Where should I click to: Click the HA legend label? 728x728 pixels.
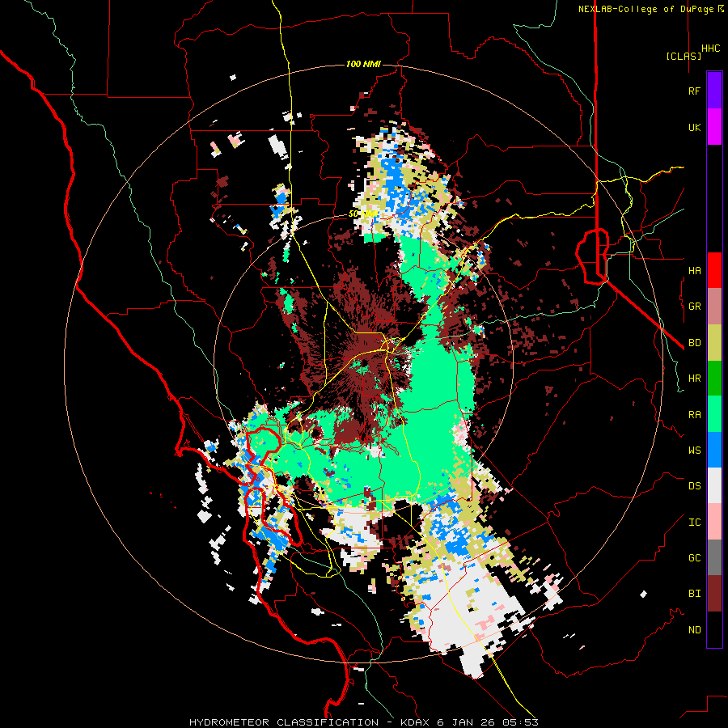(x=694, y=270)
